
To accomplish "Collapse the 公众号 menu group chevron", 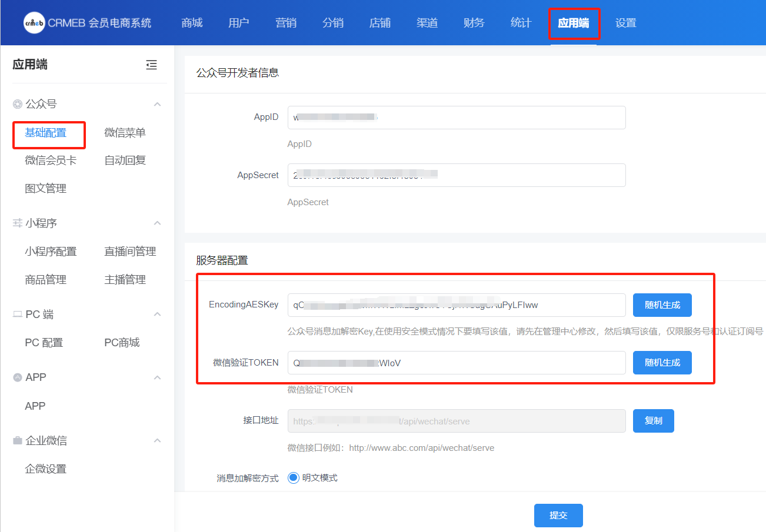I will (157, 104).
